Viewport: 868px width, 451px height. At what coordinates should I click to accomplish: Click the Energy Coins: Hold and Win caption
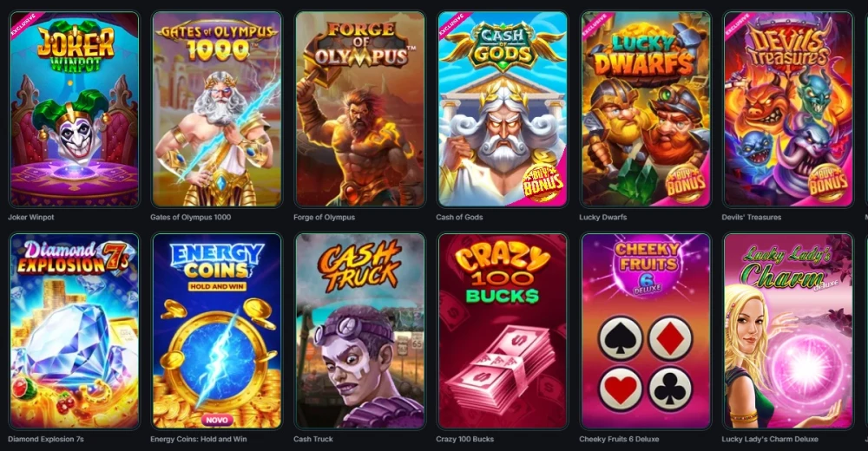point(198,440)
